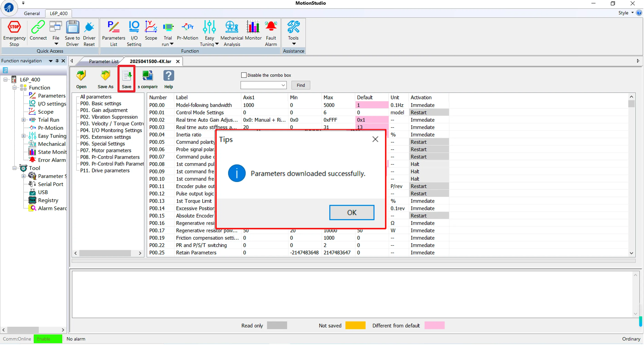Unpin the Function navigation panel

pos(57,61)
